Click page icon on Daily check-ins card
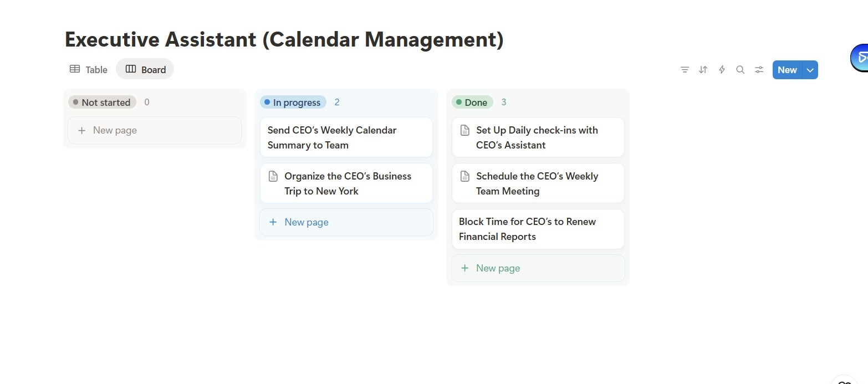This screenshot has width=868, height=384. coord(464,130)
